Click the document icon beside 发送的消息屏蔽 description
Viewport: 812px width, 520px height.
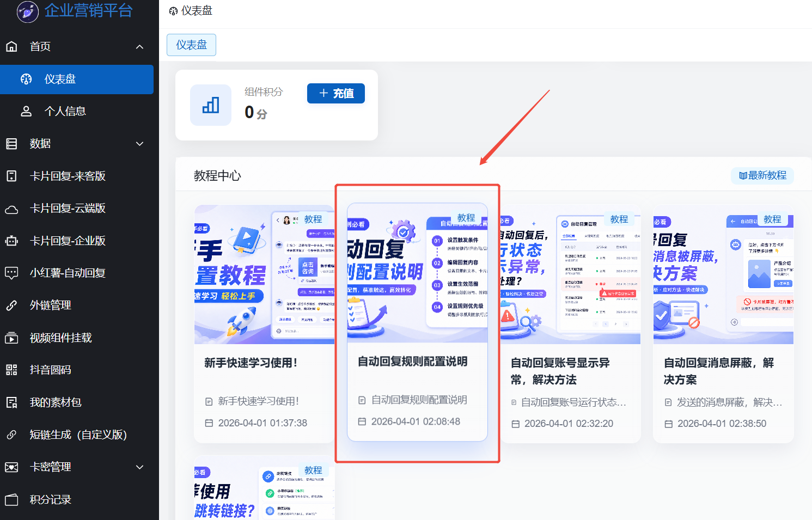(668, 402)
